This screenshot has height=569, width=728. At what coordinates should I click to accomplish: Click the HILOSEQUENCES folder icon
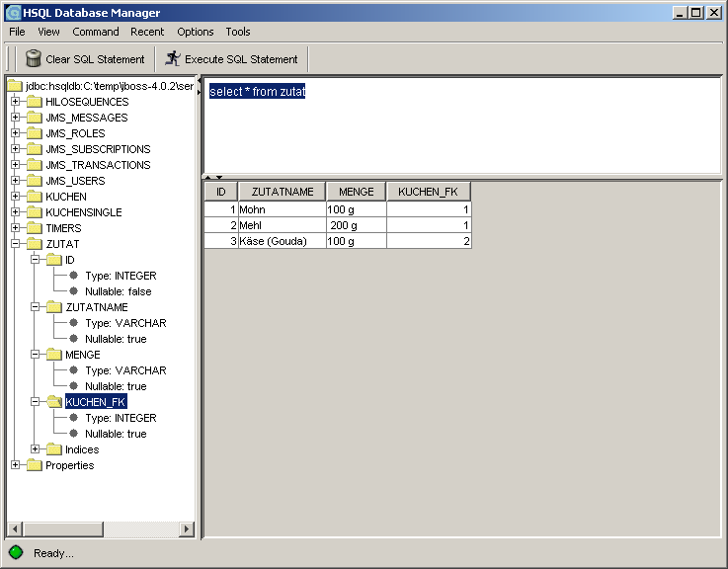pyautogui.click(x=35, y=102)
